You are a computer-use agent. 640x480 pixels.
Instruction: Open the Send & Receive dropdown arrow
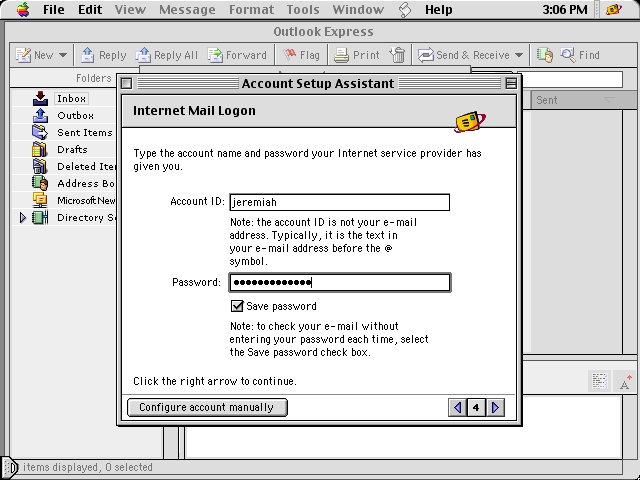(519, 55)
